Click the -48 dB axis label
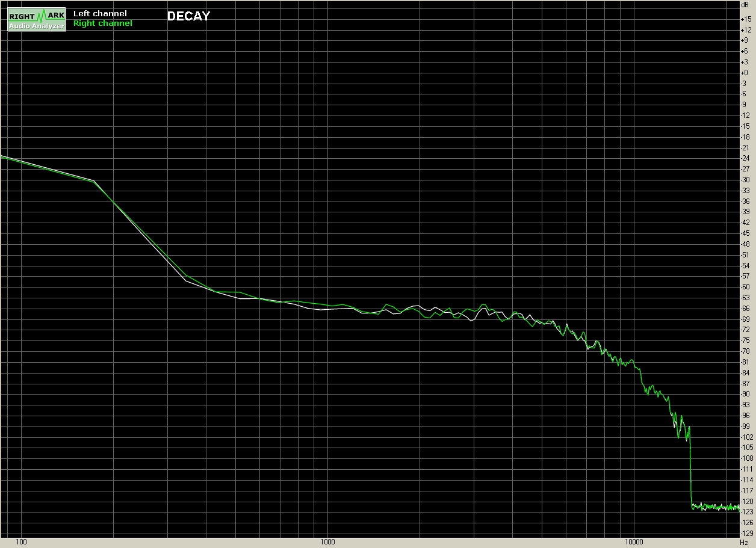The height and width of the screenshot is (548, 756). (746, 244)
